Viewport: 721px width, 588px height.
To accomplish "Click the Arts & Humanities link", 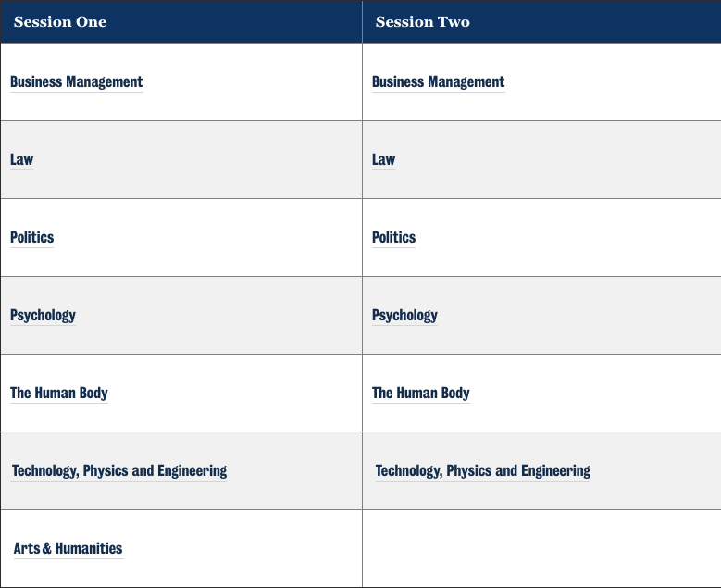I will (68, 548).
